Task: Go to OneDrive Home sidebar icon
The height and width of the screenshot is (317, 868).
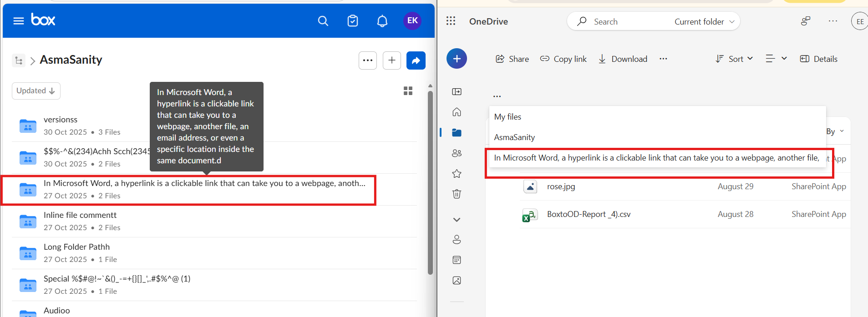Action: click(457, 112)
